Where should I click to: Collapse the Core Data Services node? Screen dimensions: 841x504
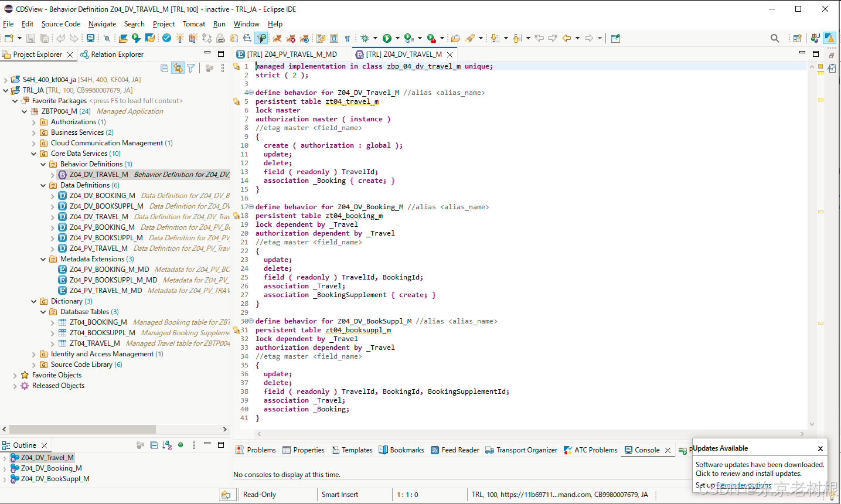[x=33, y=153]
